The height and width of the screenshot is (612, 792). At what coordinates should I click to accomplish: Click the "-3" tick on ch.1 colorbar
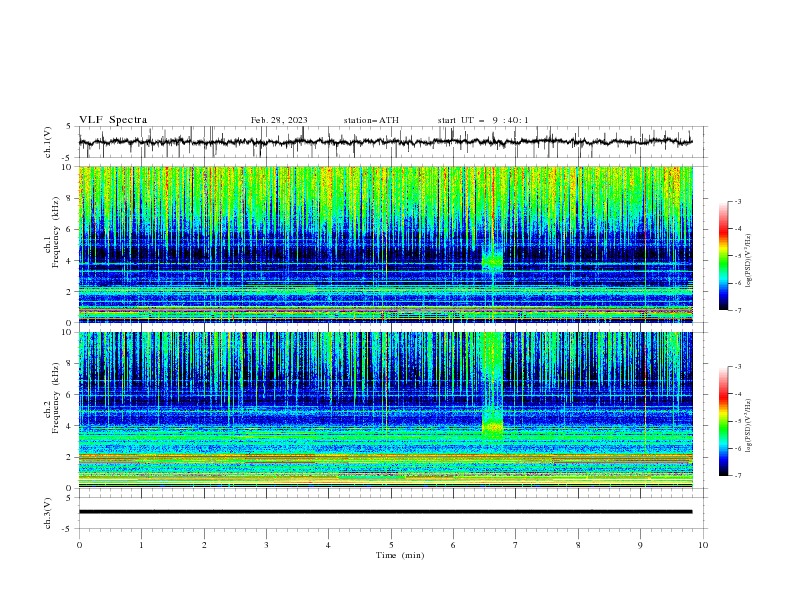pyautogui.click(x=738, y=201)
